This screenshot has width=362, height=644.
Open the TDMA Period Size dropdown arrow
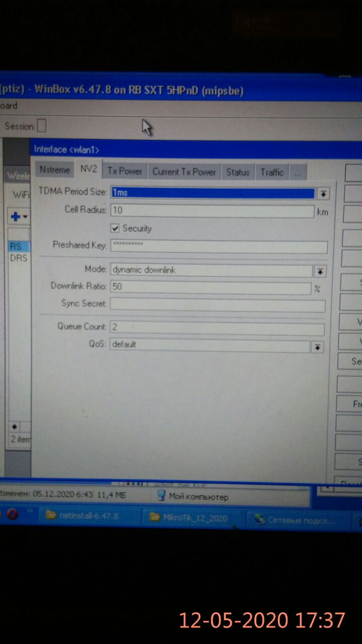pyautogui.click(x=323, y=194)
